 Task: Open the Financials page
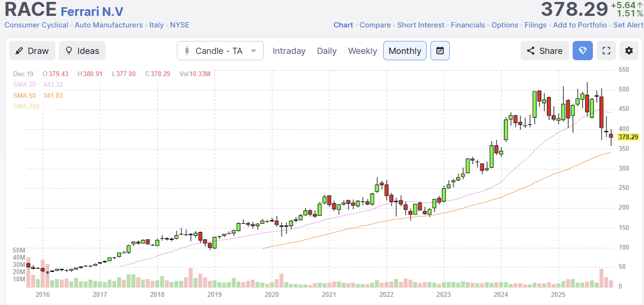point(468,25)
